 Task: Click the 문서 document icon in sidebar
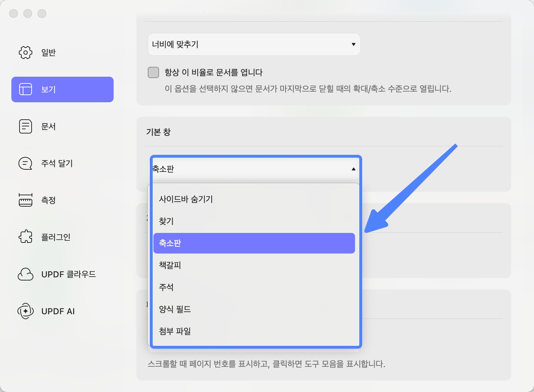[x=26, y=126]
